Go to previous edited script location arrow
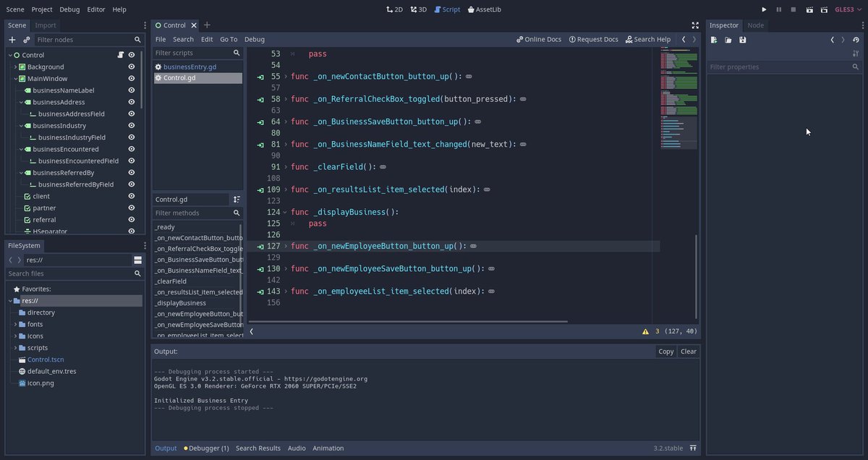This screenshot has height=460, width=868. pyautogui.click(x=684, y=40)
